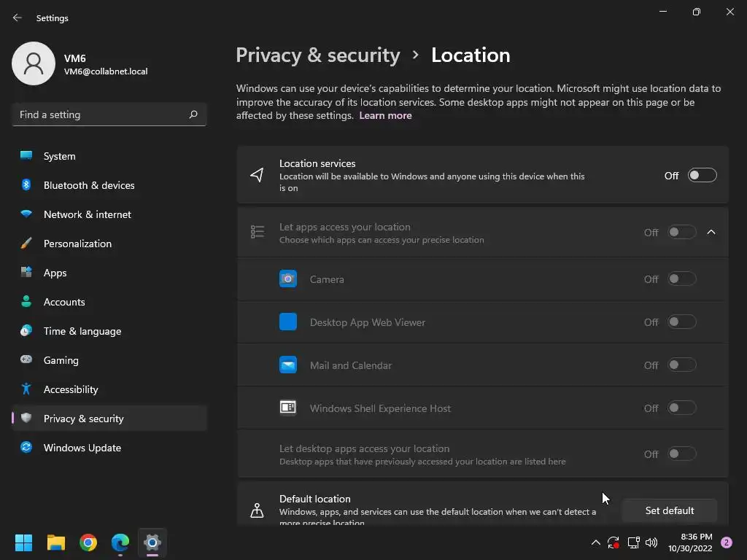Click the Camera app icon
The image size is (747, 560).
click(x=288, y=279)
